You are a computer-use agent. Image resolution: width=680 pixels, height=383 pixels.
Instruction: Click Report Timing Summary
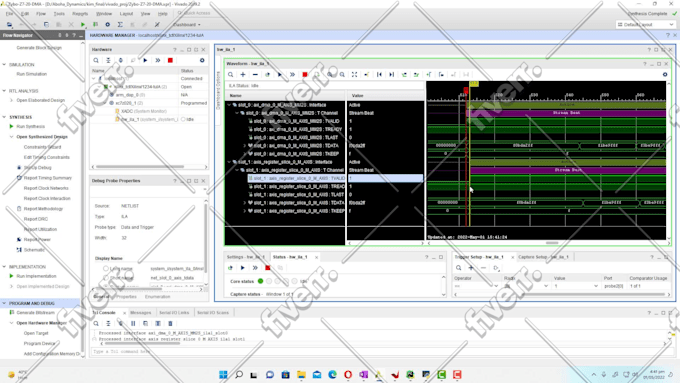48,178
